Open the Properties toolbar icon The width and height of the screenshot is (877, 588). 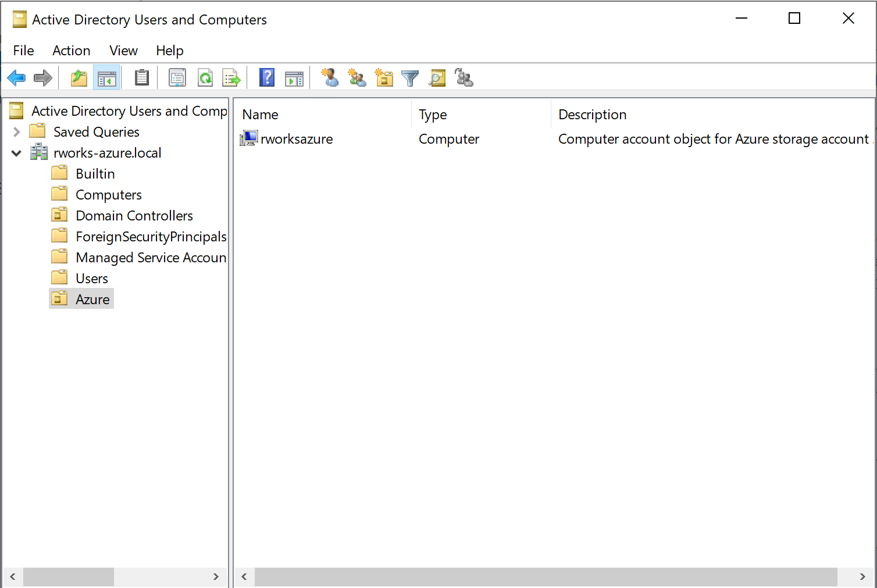(177, 77)
